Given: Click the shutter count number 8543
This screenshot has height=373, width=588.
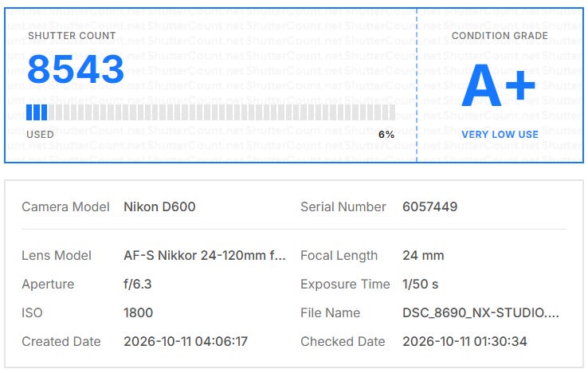Looking at the screenshot, I should point(76,69).
